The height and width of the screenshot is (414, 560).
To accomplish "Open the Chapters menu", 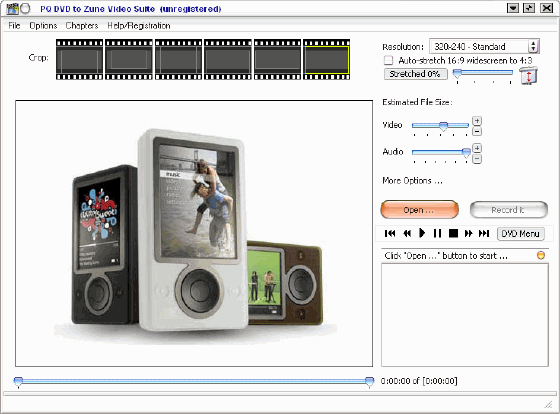I will pos(82,26).
